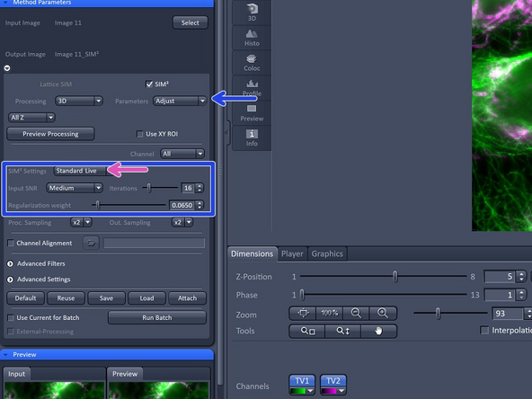Click the Attach button
Viewport: 532px width, 399px height.
coord(187,298)
